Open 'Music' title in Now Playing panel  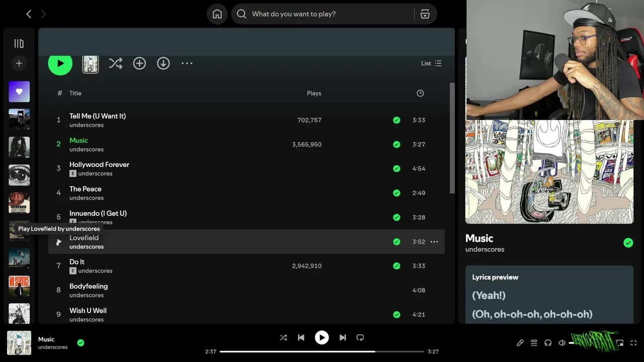[x=479, y=238]
